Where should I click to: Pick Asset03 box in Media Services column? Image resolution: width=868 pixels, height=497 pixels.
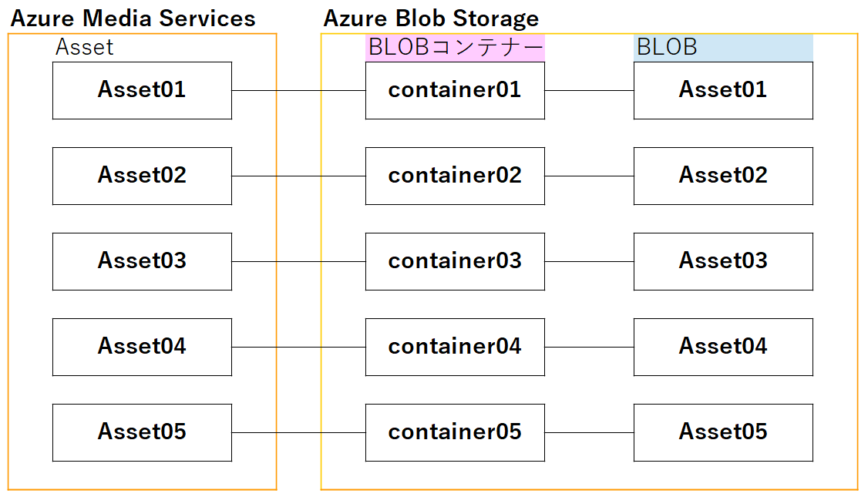coord(142,261)
